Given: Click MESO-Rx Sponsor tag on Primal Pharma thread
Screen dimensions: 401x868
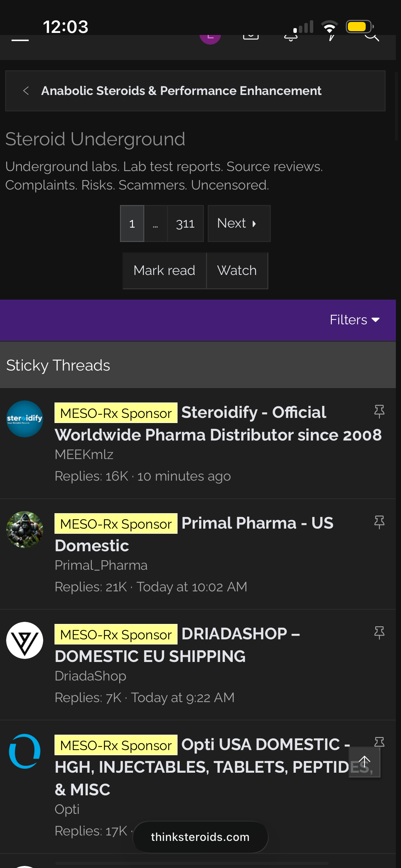Looking at the screenshot, I should (116, 523).
